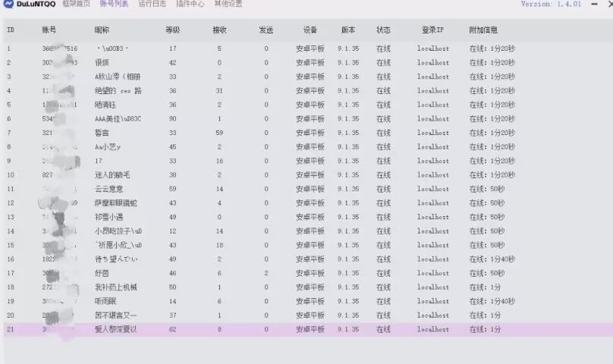Click the received count 59
Image resolution: width=613 pixels, height=364 pixels.
coord(219,133)
